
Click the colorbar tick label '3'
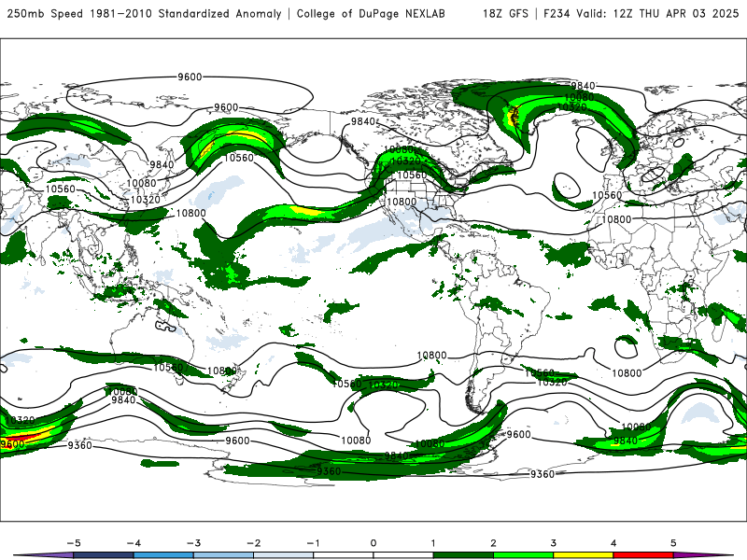(x=554, y=543)
